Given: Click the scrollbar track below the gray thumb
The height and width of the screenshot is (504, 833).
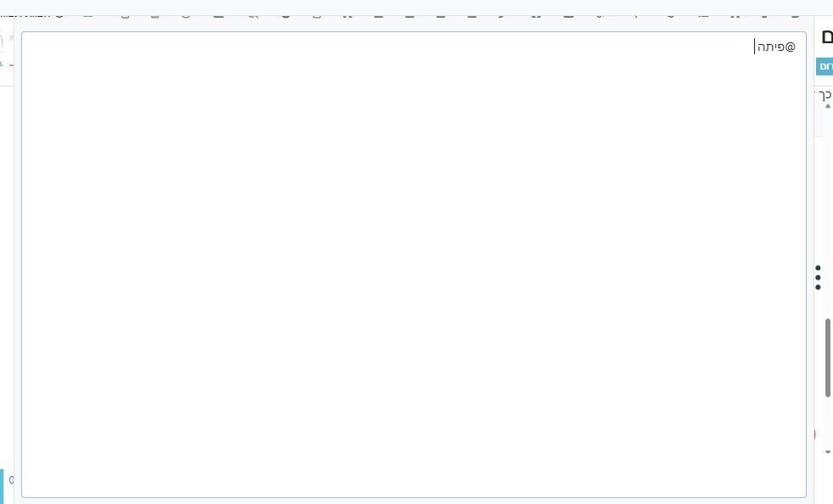Looking at the screenshot, I should [828, 419].
